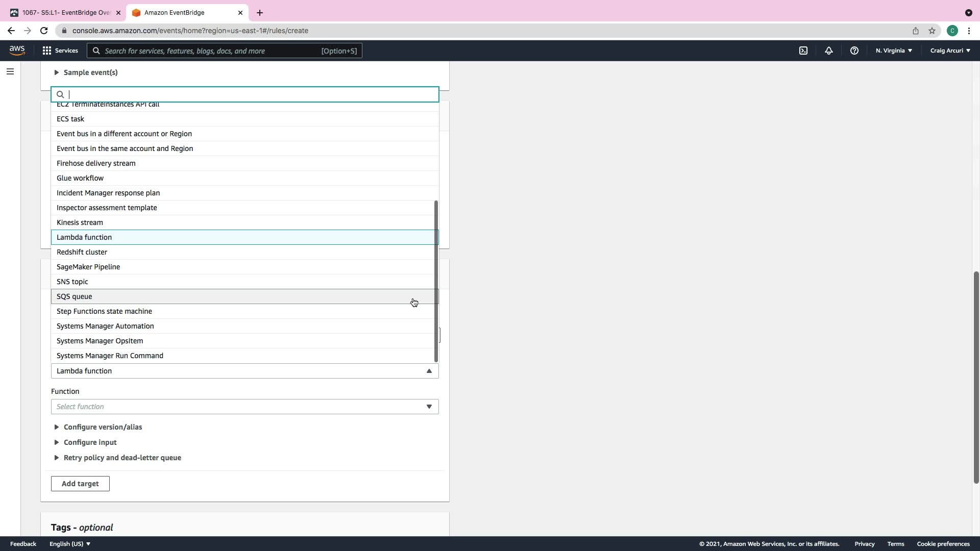Bookmark page with the star icon
980x551 pixels.
click(932, 31)
